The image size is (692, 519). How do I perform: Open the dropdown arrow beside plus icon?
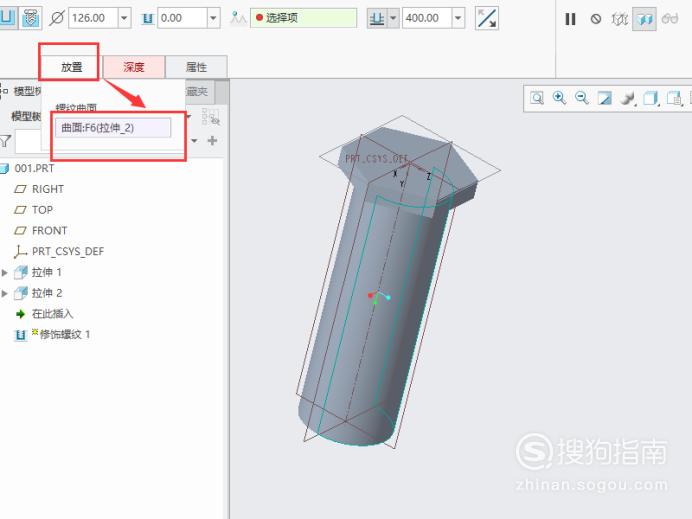194,141
